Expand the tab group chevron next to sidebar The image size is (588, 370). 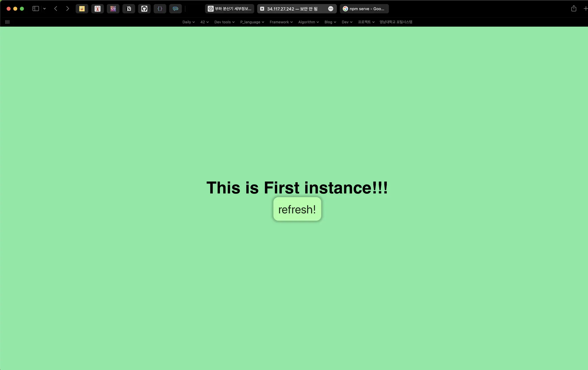(45, 9)
